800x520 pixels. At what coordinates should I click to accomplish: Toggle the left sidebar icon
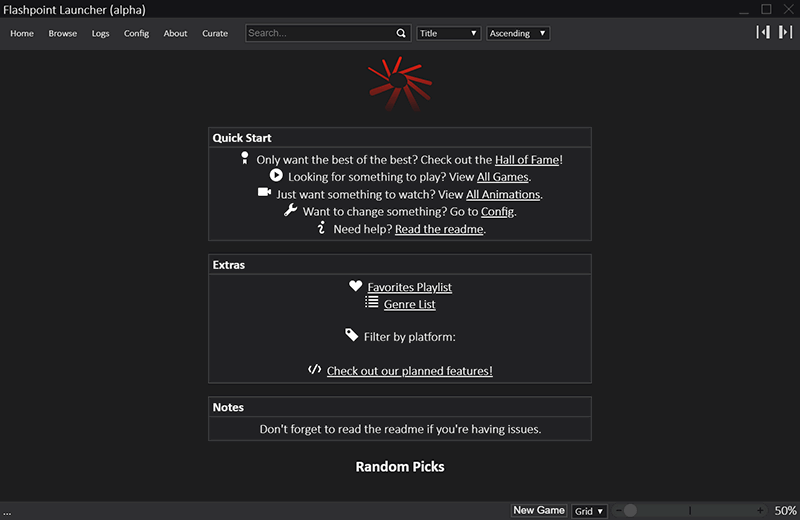point(763,32)
